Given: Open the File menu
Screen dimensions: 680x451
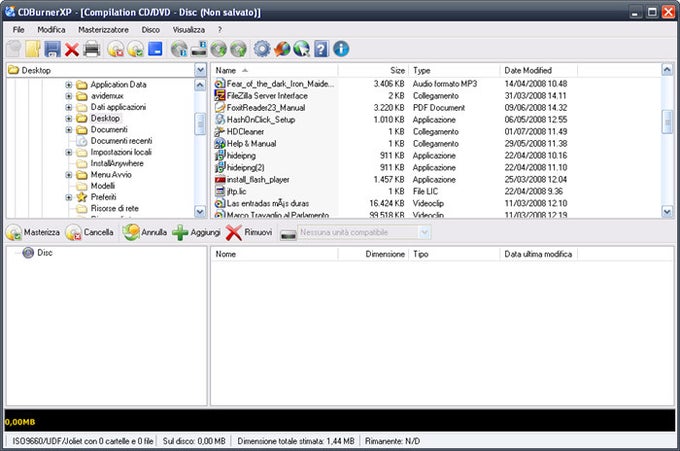Looking at the screenshot, I should 18,29.
